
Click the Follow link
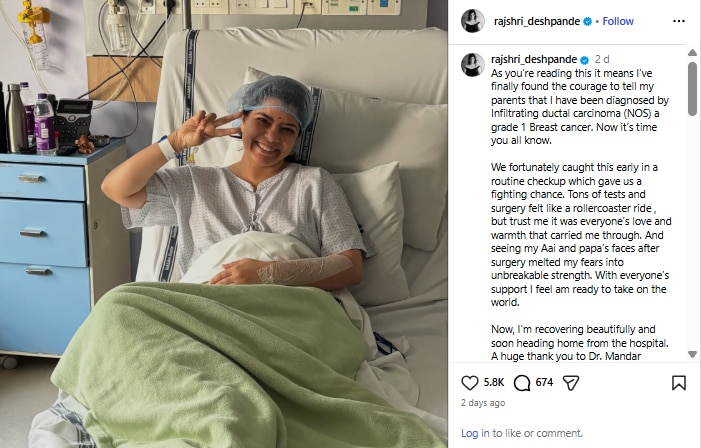618,21
